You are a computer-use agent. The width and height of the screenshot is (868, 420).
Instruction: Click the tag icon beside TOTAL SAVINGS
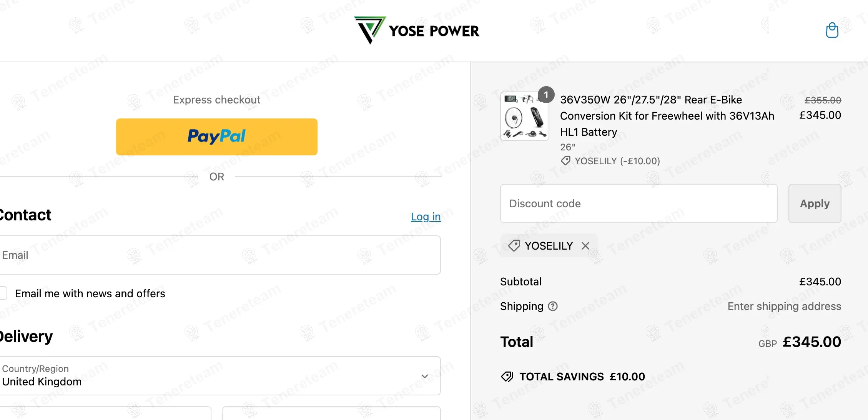507,377
